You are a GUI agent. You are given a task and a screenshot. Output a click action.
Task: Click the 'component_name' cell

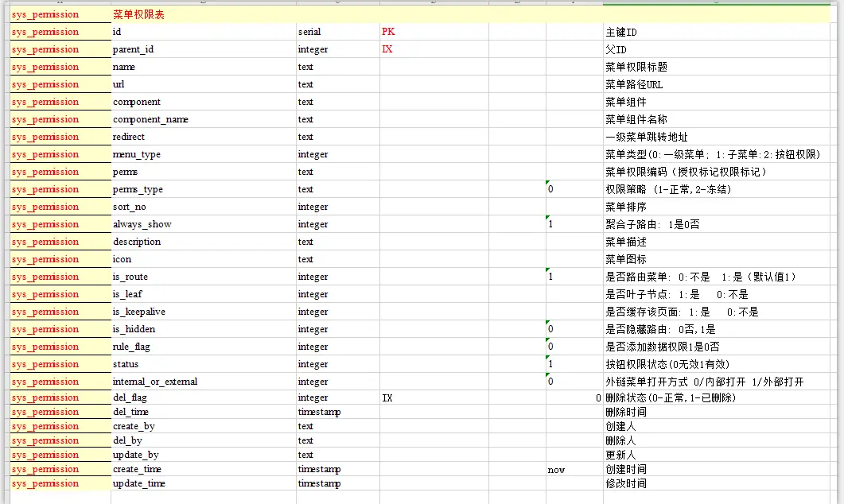(x=204, y=119)
